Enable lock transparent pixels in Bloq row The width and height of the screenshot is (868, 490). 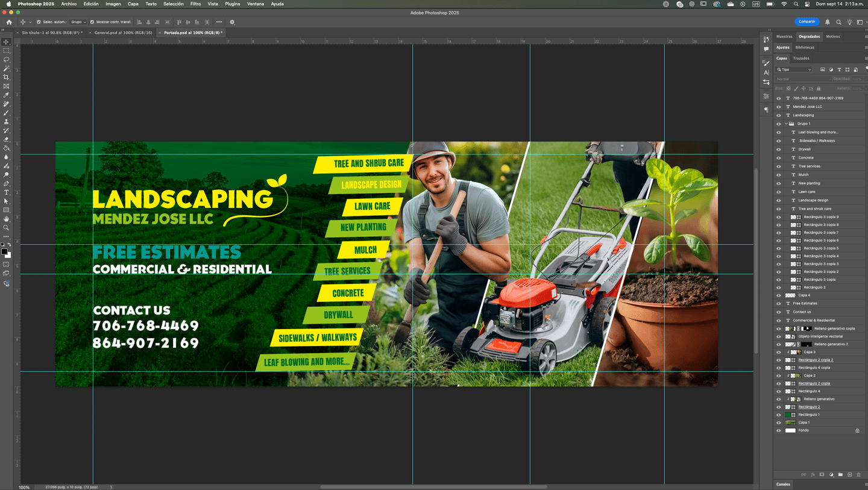pos(788,88)
